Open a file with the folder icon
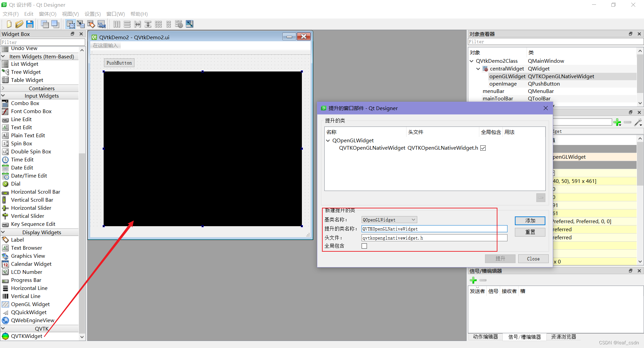 pos(19,24)
